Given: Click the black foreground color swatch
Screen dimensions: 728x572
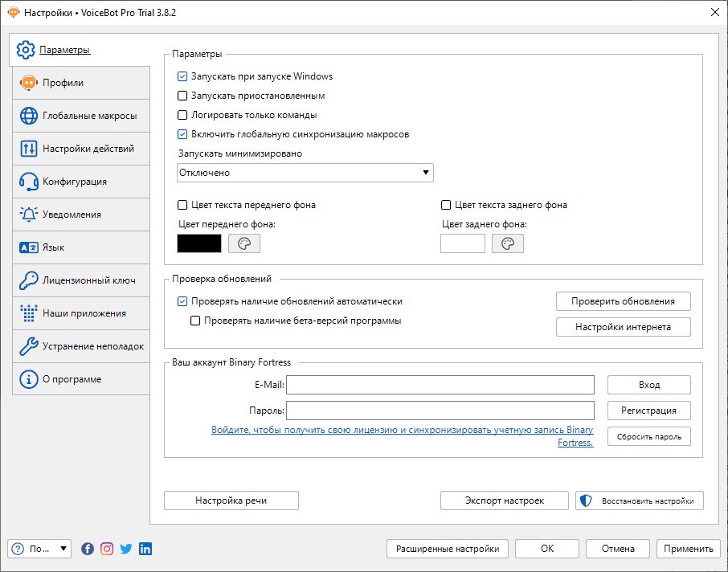Looking at the screenshot, I should coord(199,243).
